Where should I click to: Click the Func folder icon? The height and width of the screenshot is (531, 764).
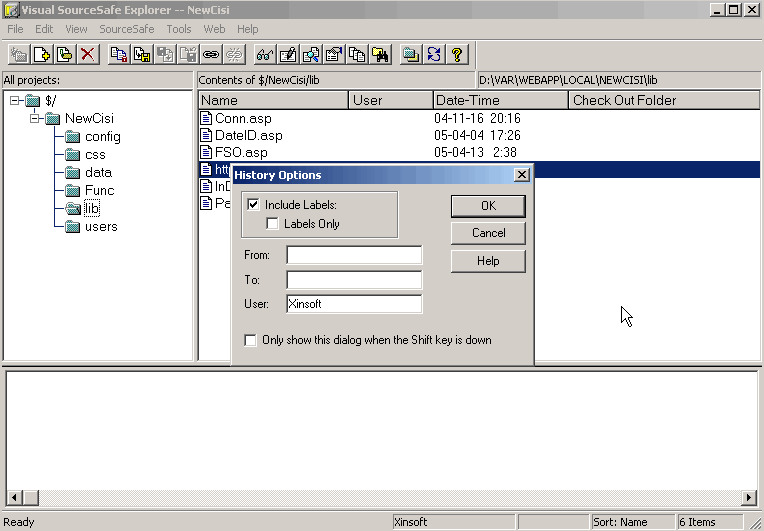pyautogui.click(x=72, y=190)
